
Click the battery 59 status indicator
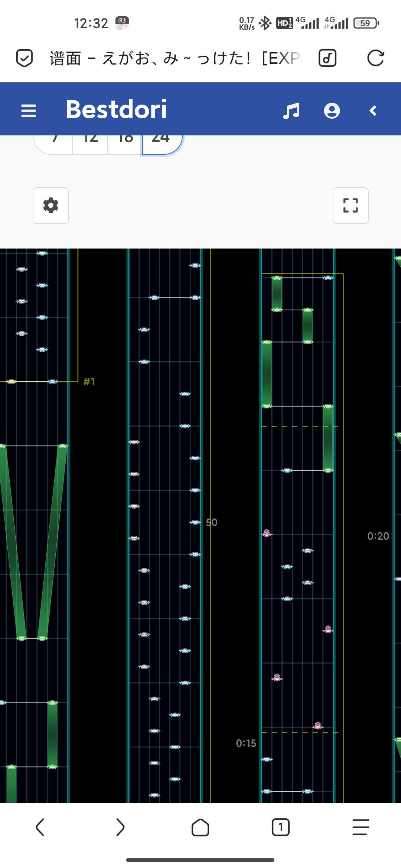click(x=366, y=23)
